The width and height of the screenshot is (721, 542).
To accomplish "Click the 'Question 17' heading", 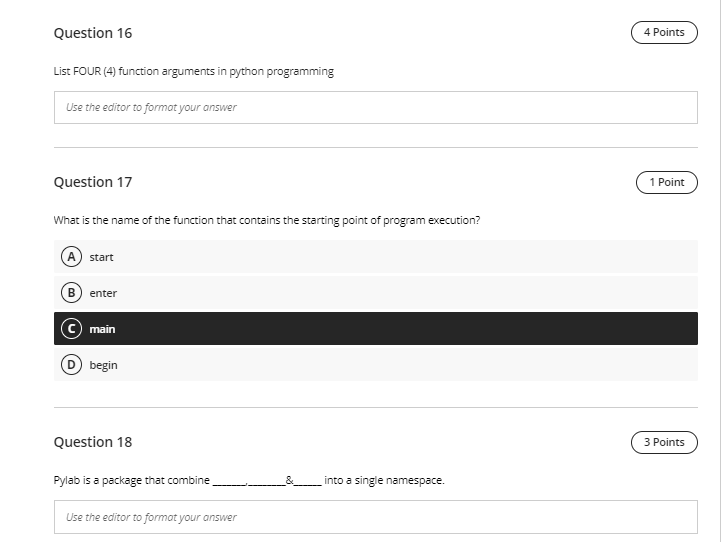I will click(93, 182).
